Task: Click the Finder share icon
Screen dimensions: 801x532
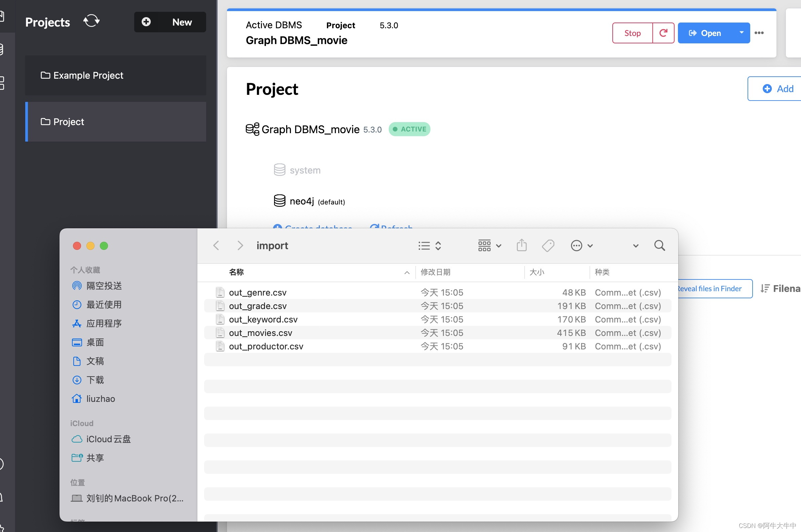Action: point(522,245)
